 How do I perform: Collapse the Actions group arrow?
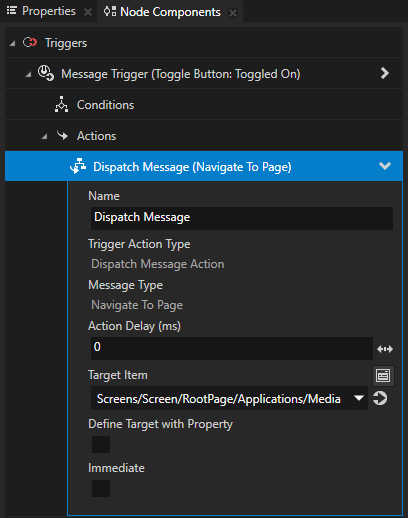(x=44, y=137)
